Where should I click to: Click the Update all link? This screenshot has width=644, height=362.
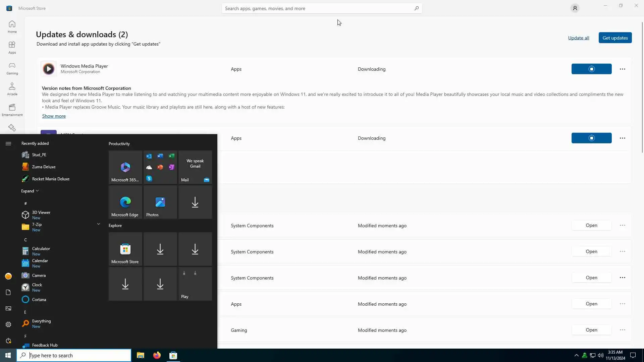578,38
